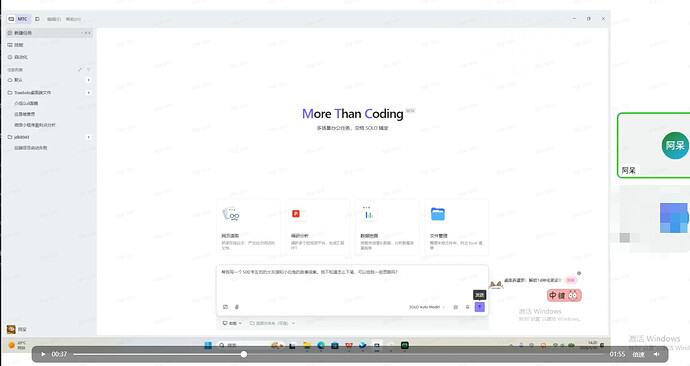Open the 编辑 menu in the title bar
Image resolution: width=690 pixels, height=366 pixels.
coord(54,19)
